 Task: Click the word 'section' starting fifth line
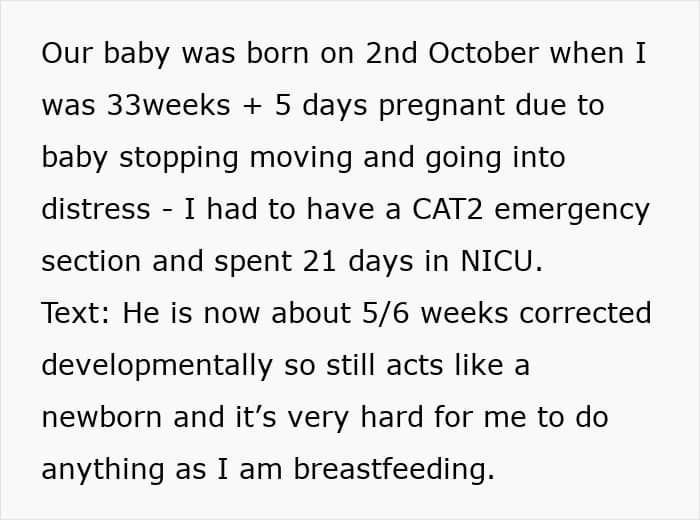89,262
